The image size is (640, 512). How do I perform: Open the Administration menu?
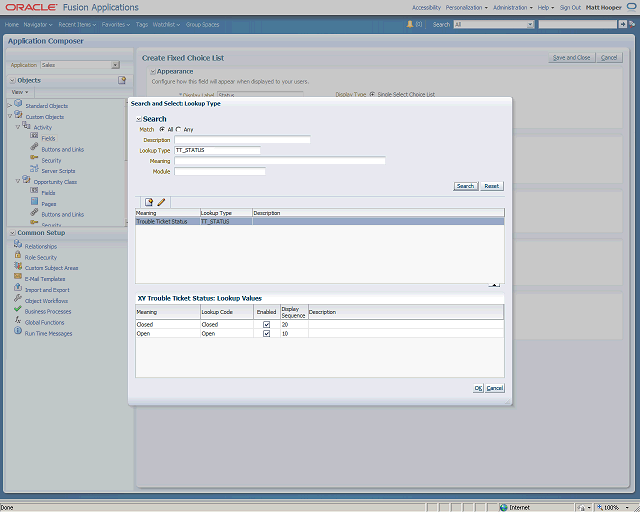(513, 7)
